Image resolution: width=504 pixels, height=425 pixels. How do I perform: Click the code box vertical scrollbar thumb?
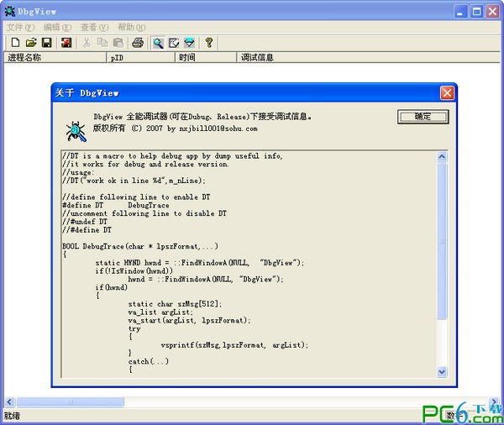click(442, 241)
